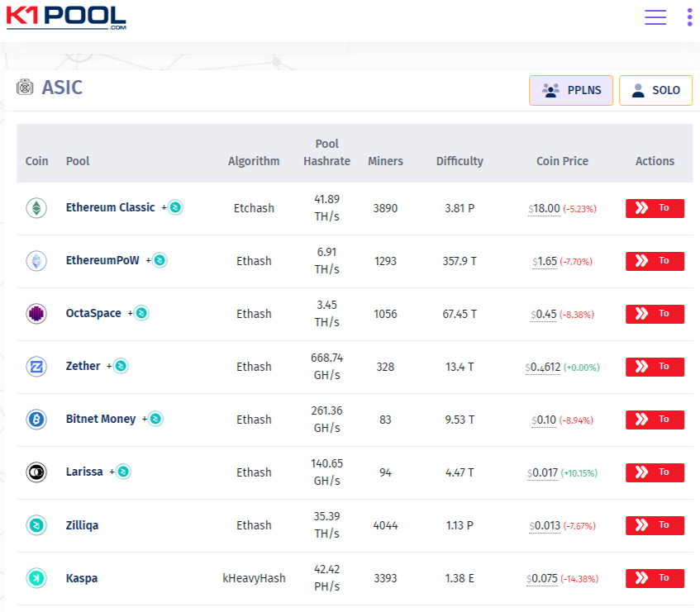
Task: Click the To button for EthereumPoW
Action: (655, 261)
